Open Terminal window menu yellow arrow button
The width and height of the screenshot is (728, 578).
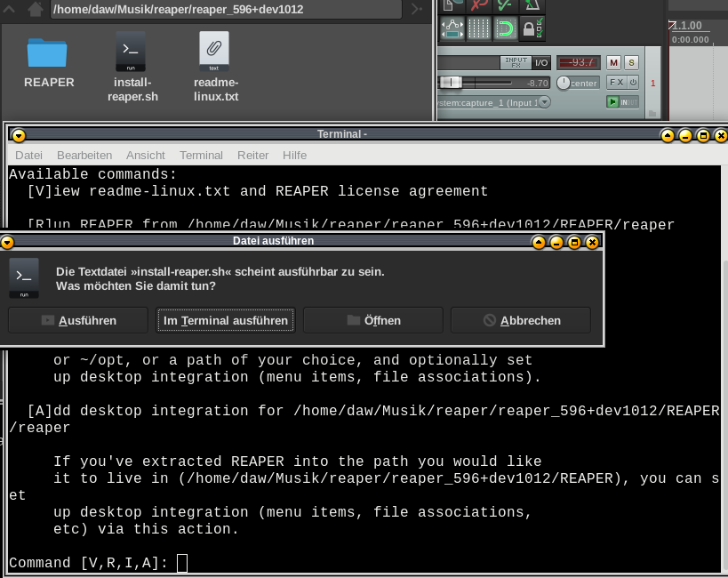[19, 136]
